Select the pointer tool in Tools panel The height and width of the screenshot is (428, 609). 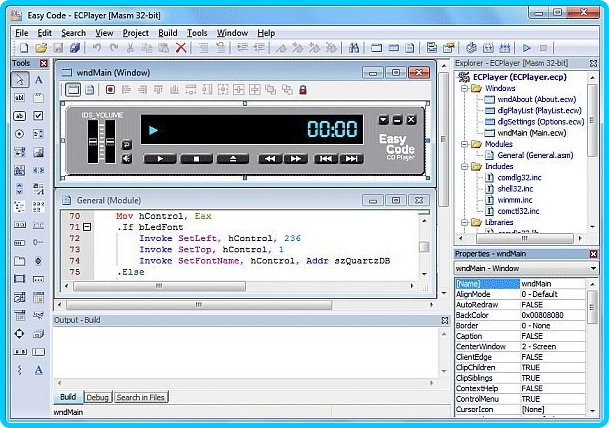pyautogui.click(x=19, y=80)
